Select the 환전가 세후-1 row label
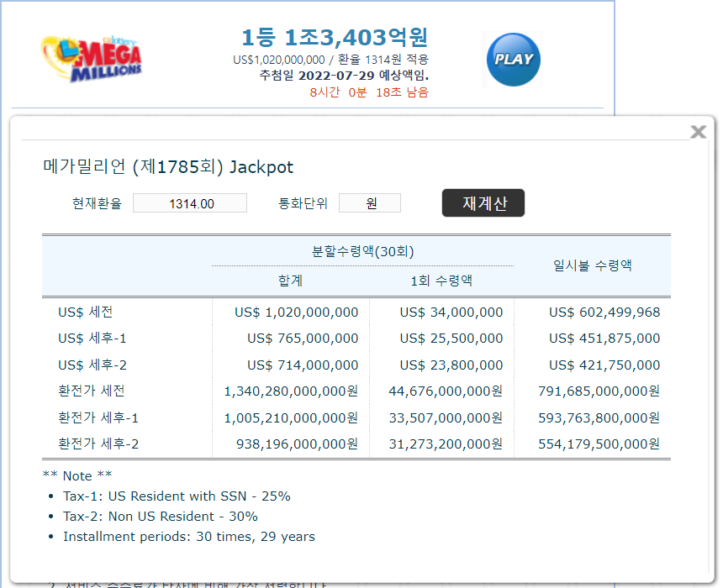Image resolution: width=723 pixels, height=588 pixels. pyautogui.click(x=98, y=417)
